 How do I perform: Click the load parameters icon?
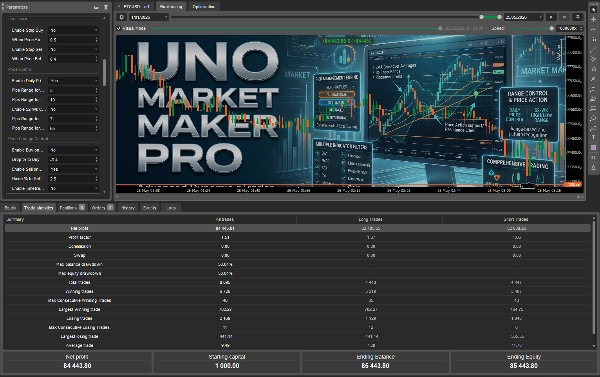click(x=96, y=7)
